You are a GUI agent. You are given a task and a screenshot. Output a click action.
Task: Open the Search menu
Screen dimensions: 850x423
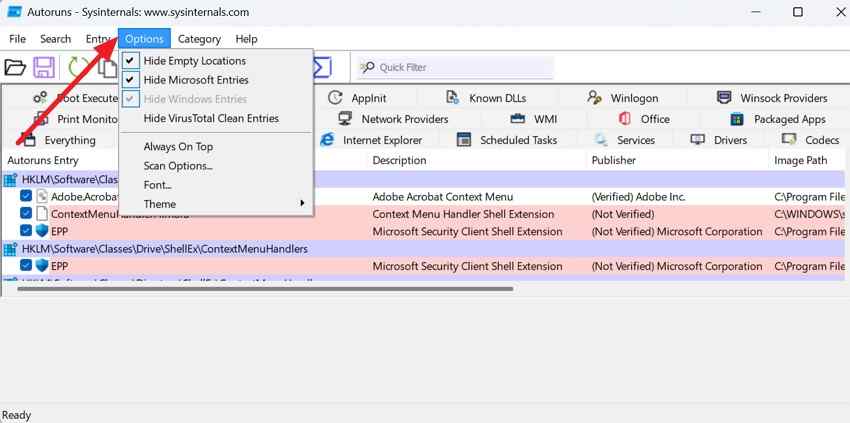point(55,39)
